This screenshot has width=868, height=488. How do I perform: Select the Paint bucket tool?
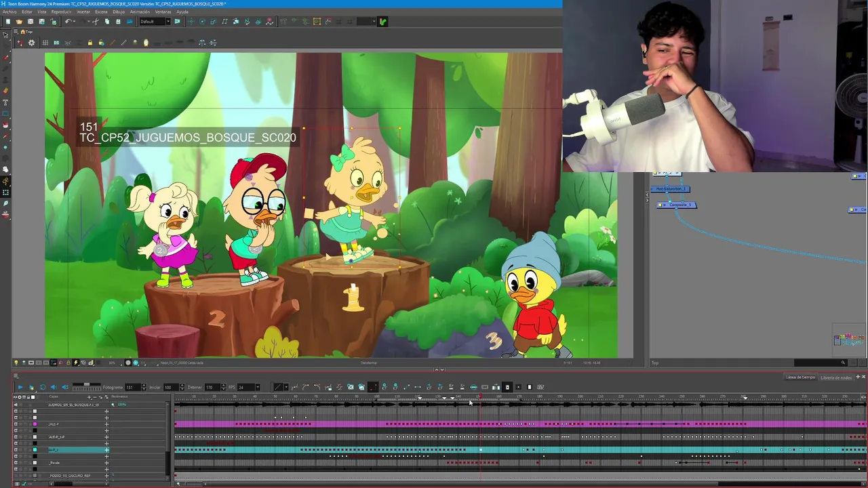click(x=6, y=125)
